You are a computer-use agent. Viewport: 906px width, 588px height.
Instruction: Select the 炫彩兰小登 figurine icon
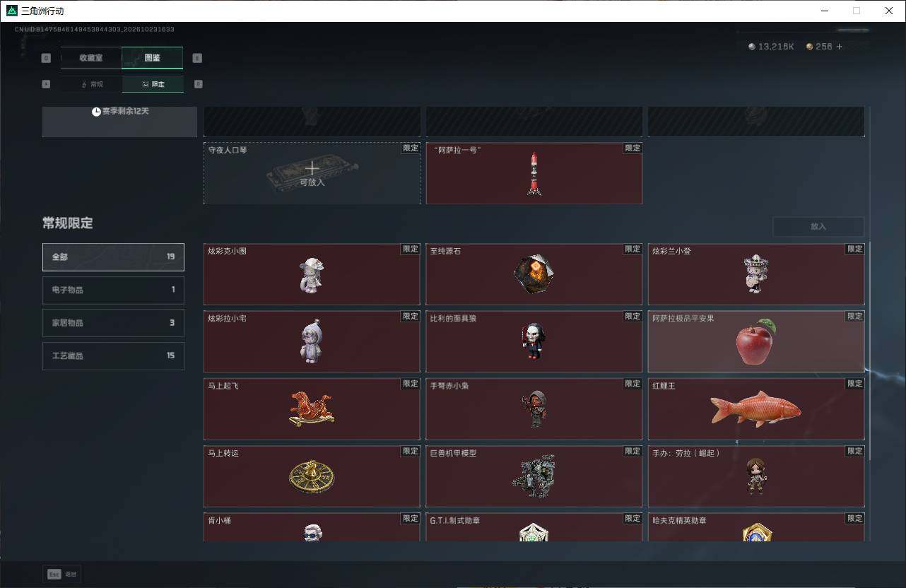pyautogui.click(x=756, y=274)
